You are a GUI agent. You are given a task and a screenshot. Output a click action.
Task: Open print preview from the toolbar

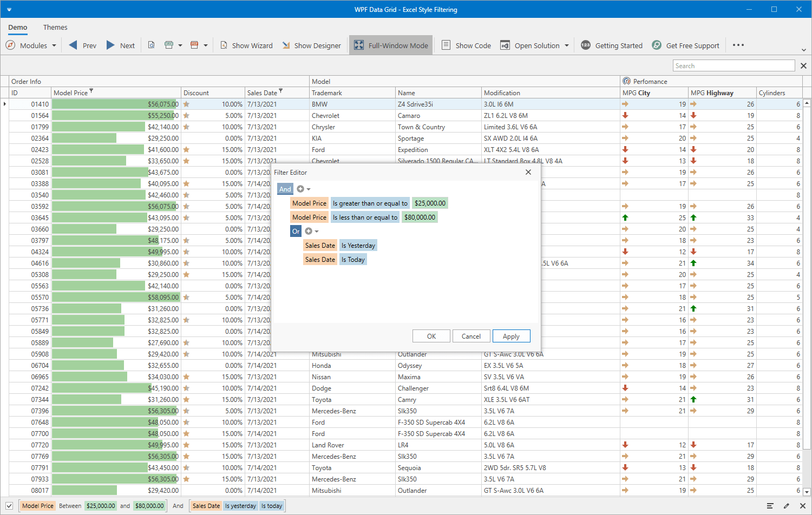tap(152, 45)
